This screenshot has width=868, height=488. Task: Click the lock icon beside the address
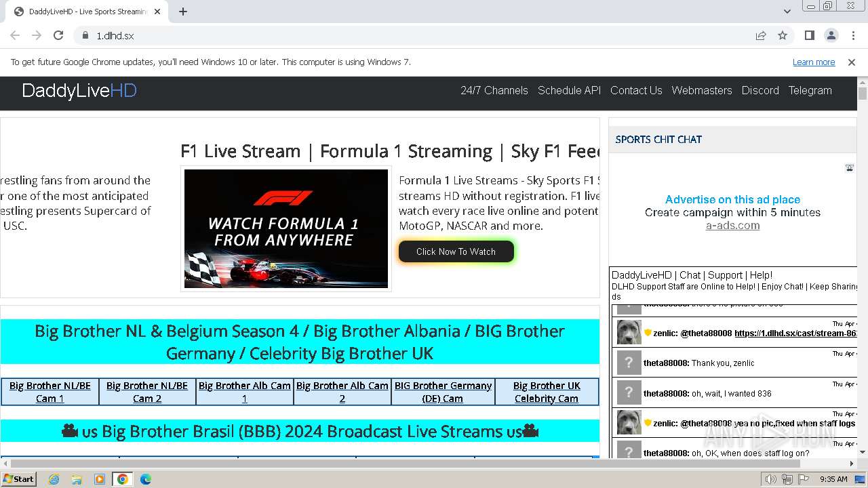pyautogui.click(x=85, y=36)
